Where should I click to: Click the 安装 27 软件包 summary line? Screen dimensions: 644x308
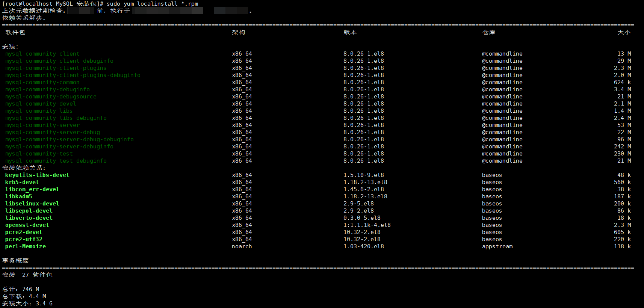click(x=27, y=275)
